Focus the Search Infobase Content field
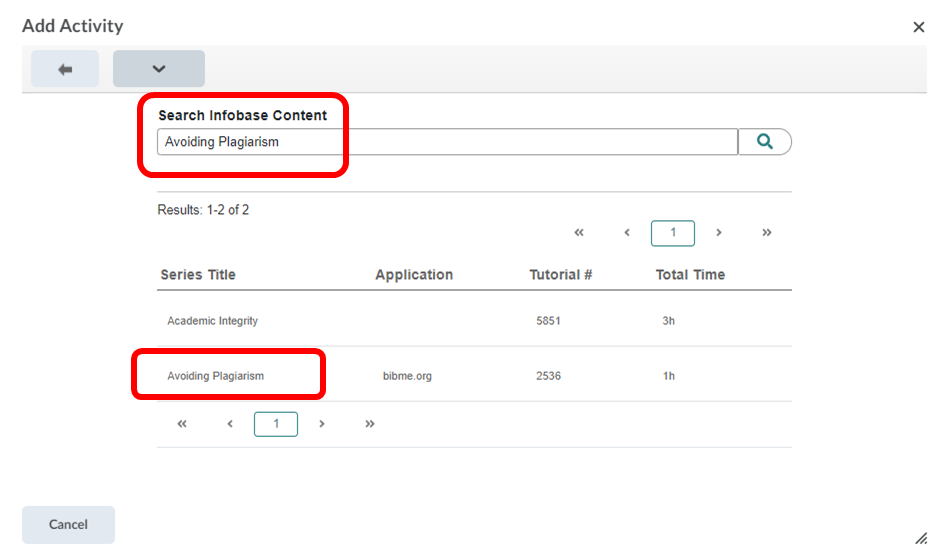This screenshot has width=949, height=551. click(x=447, y=142)
